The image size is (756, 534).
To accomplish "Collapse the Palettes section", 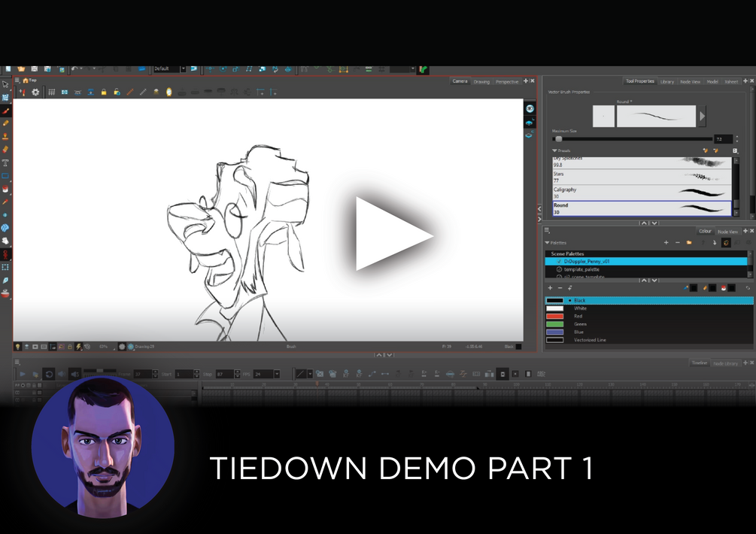I will [x=547, y=243].
